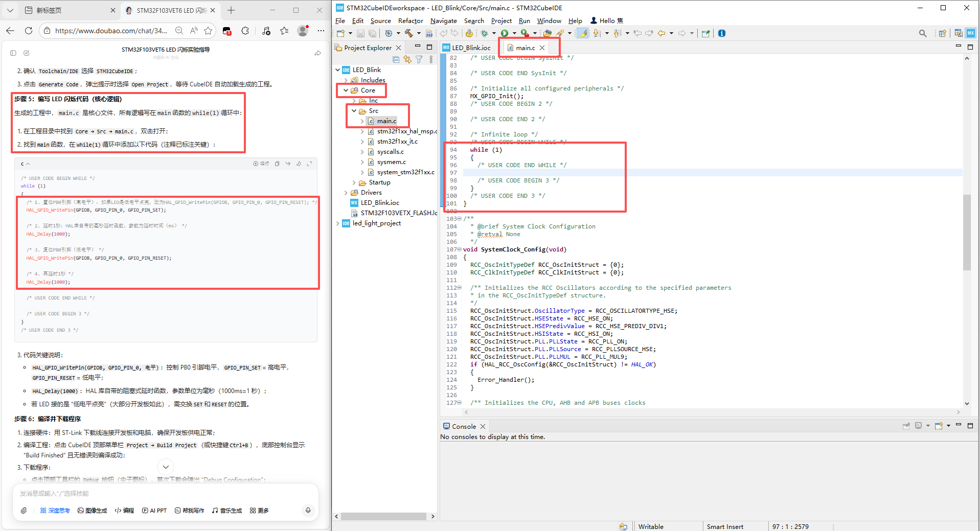
Task: Click the filter funnel icon in Project Explorer
Action: [419, 59]
